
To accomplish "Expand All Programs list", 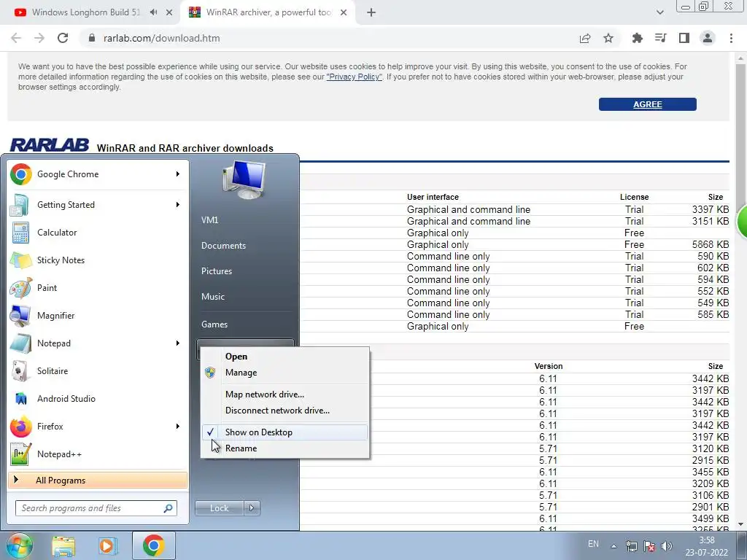I will pyautogui.click(x=98, y=480).
